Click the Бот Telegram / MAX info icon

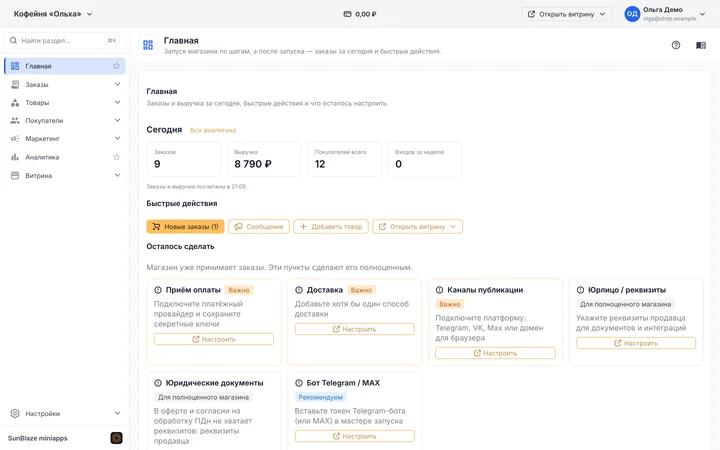pyautogui.click(x=299, y=383)
